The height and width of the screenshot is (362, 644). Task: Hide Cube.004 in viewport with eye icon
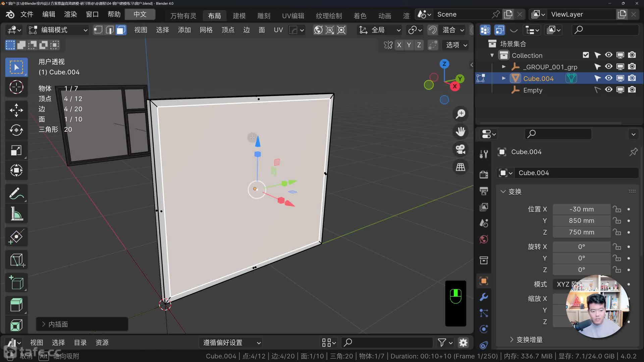(608, 78)
